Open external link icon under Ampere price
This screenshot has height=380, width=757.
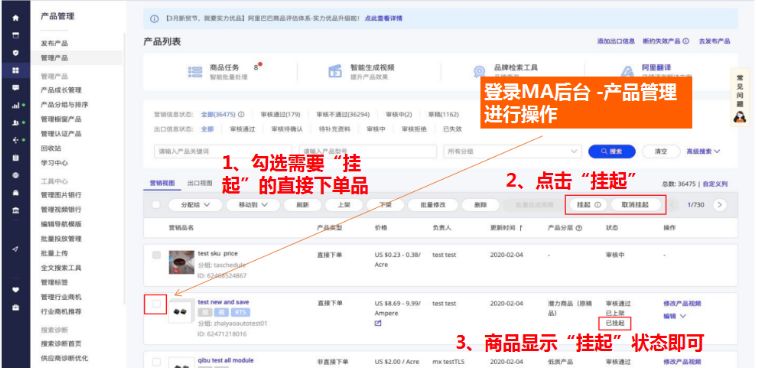378,323
